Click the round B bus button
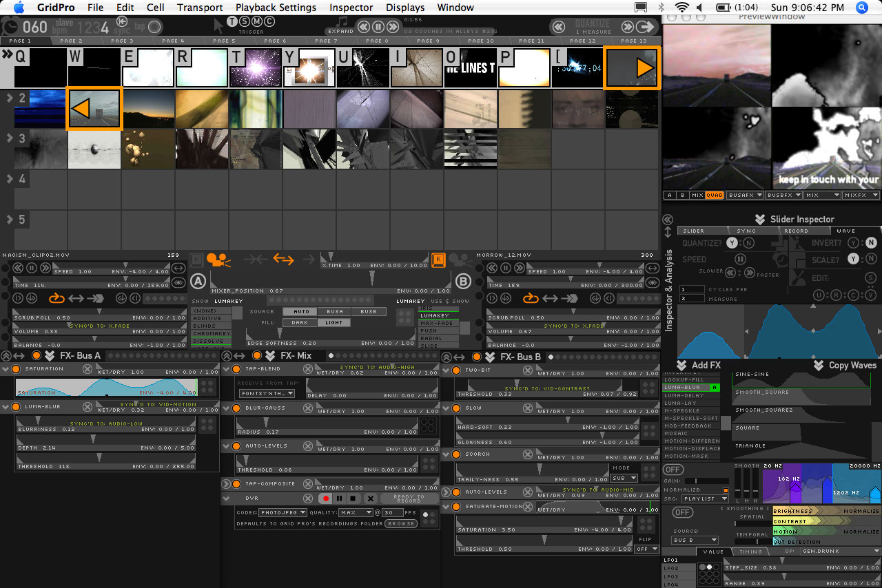 [462, 281]
